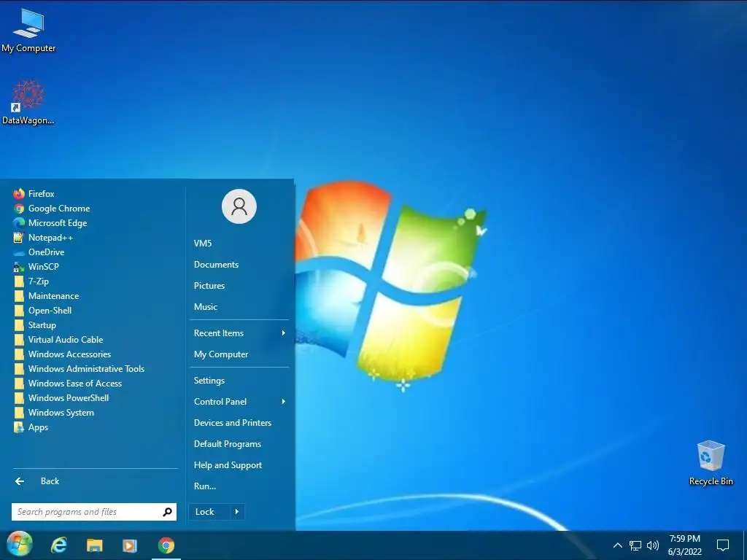Open My Computer desktop icon
This screenshot has height=560, width=747.
28,31
